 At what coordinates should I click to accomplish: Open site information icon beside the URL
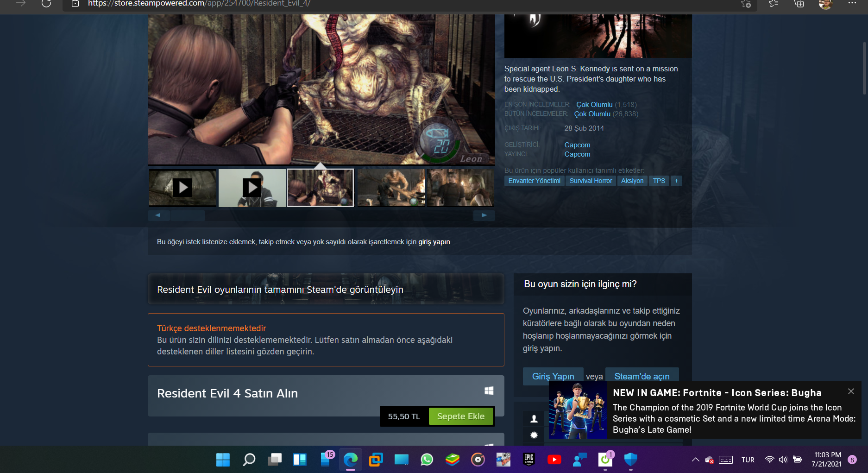(x=75, y=4)
